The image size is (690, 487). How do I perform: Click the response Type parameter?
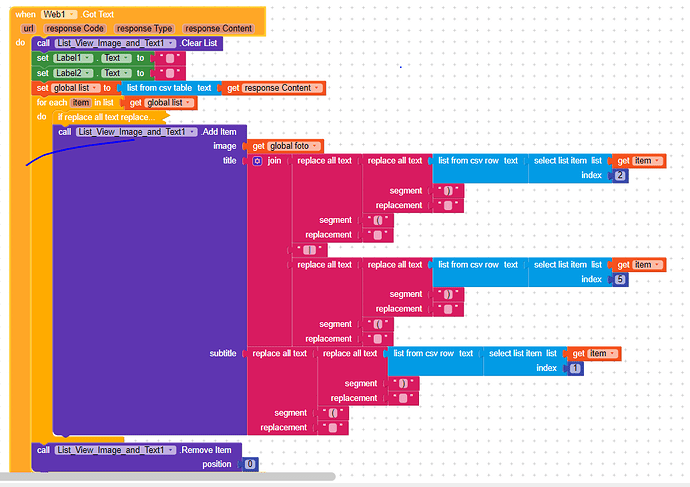click(x=144, y=29)
